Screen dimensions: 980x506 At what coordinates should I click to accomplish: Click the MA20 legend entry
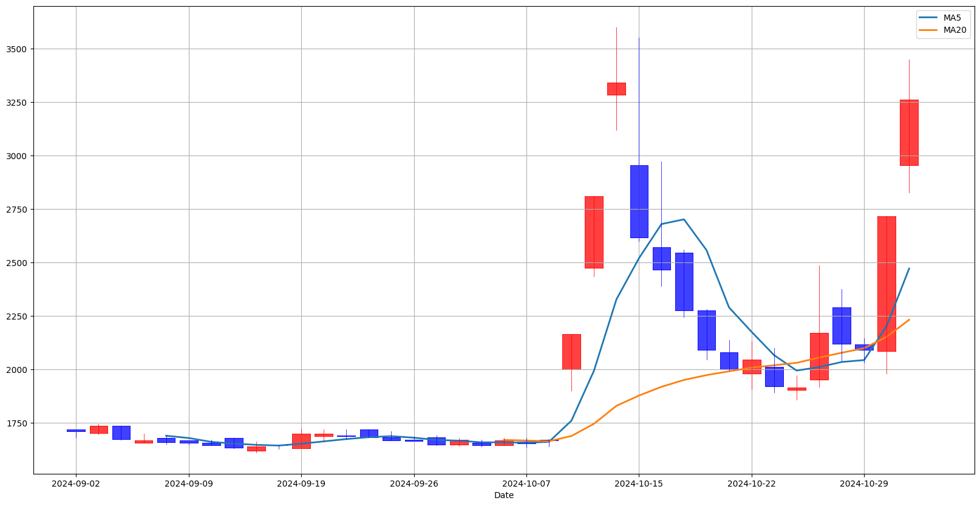pos(944,30)
